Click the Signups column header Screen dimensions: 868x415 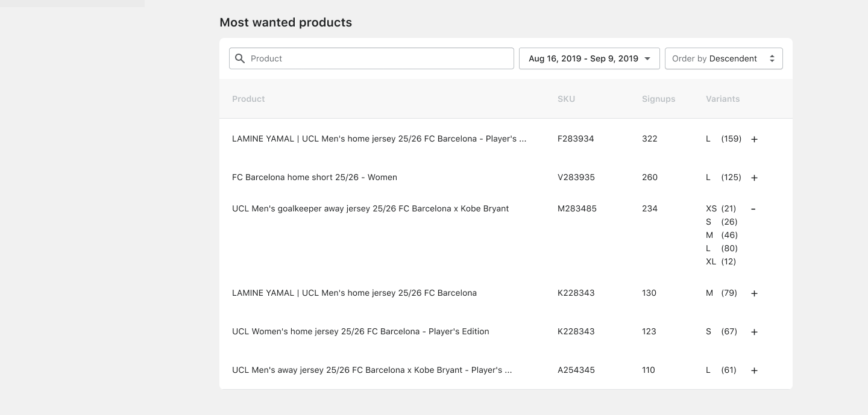click(658, 99)
